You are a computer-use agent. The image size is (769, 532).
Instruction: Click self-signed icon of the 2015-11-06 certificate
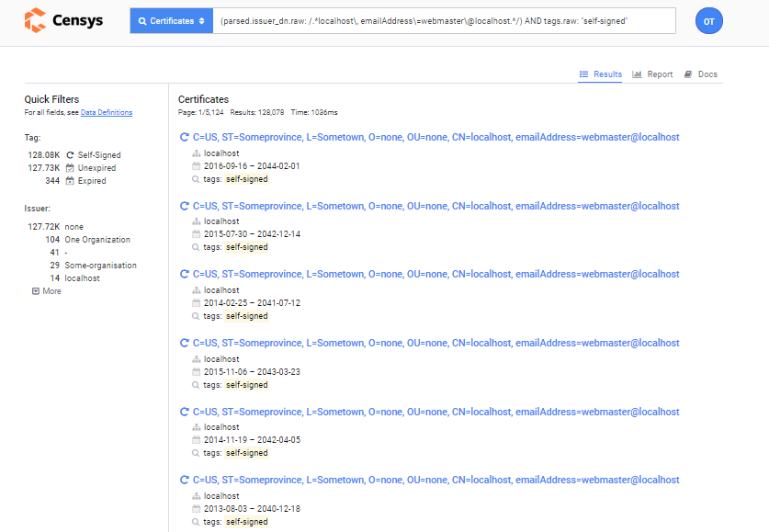(185, 343)
